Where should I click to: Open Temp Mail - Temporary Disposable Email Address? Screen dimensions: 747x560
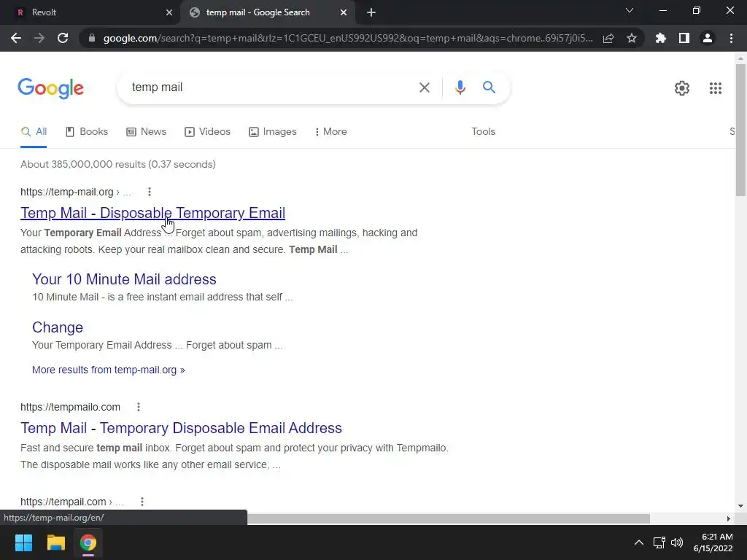click(x=181, y=428)
